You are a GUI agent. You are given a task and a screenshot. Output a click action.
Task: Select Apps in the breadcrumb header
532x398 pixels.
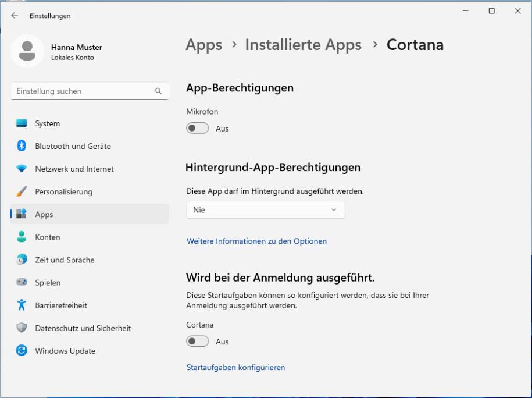point(203,44)
